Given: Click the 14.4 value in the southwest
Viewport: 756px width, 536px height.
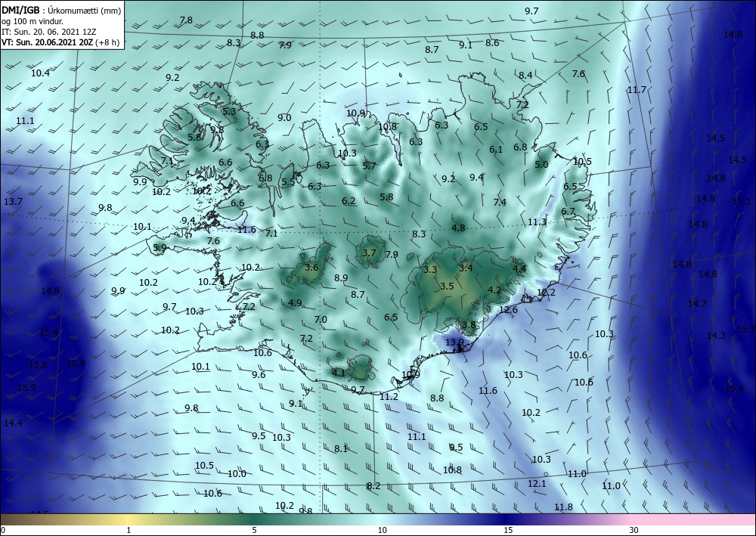Looking at the screenshot, I should tap(13, 423).
